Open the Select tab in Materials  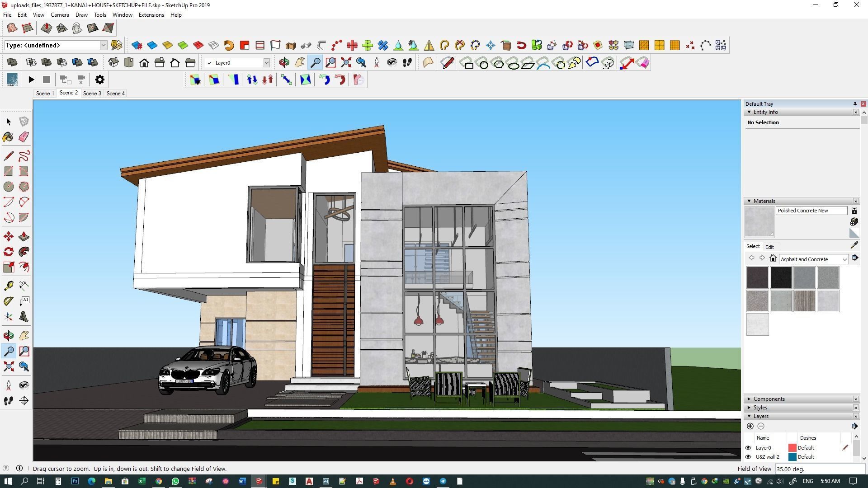[x=753, y=246]
